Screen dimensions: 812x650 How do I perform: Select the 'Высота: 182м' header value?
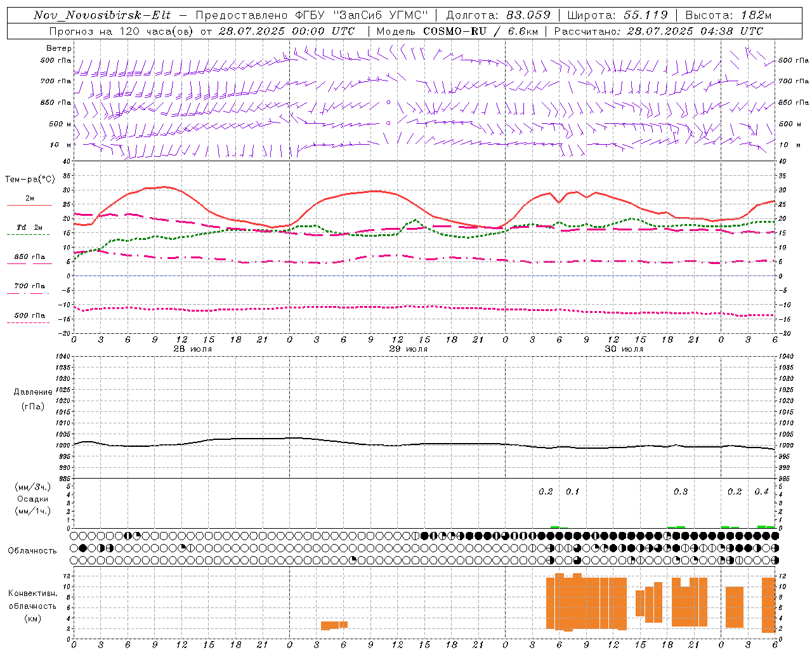point(728,16)
